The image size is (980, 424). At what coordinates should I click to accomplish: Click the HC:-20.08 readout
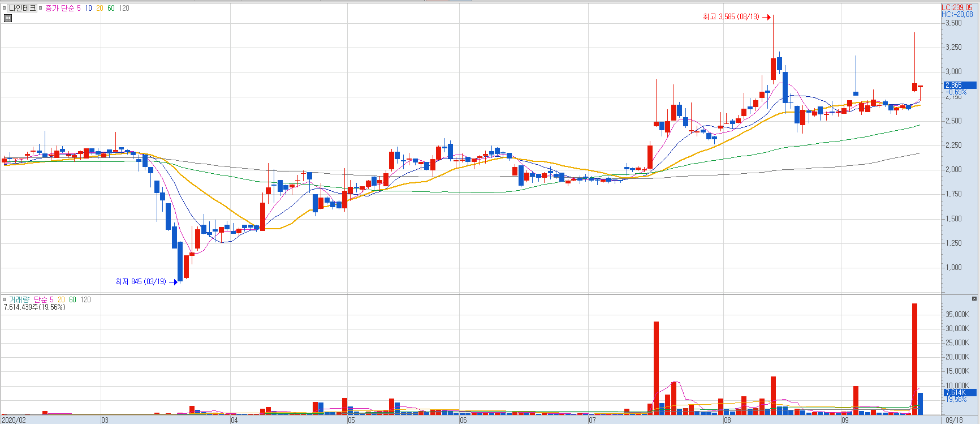[x=957, y=15]
